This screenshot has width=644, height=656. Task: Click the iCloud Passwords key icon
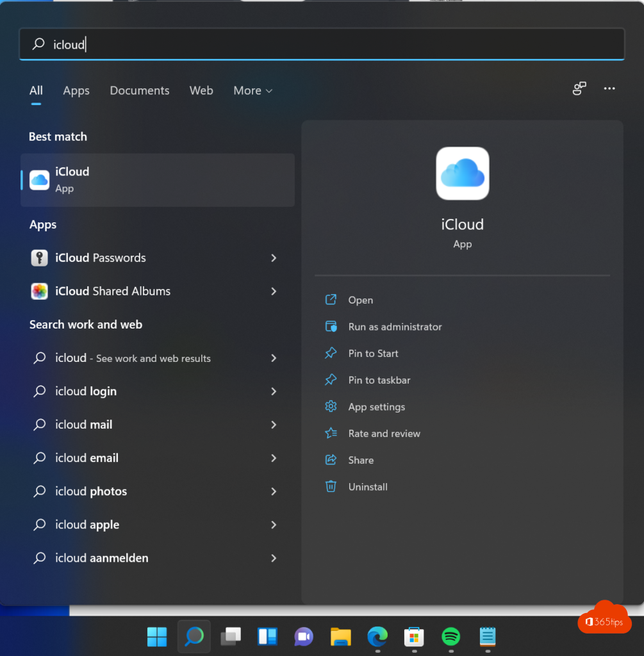point(40,258)
